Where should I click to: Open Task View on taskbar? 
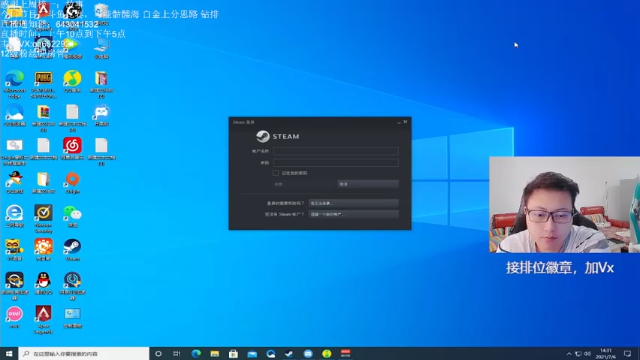point(177,353)
